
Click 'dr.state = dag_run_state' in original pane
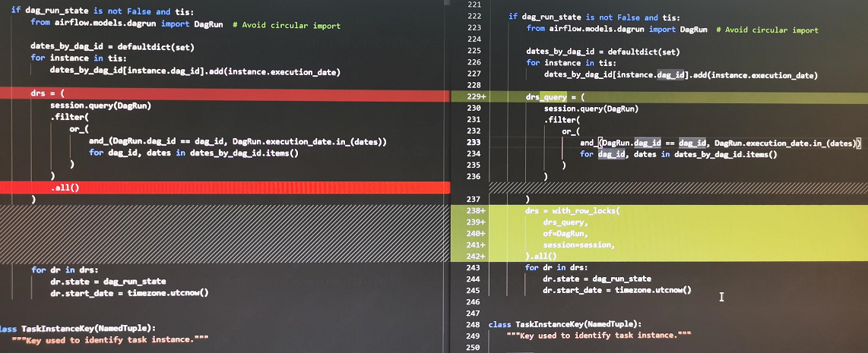click(108, 282)
